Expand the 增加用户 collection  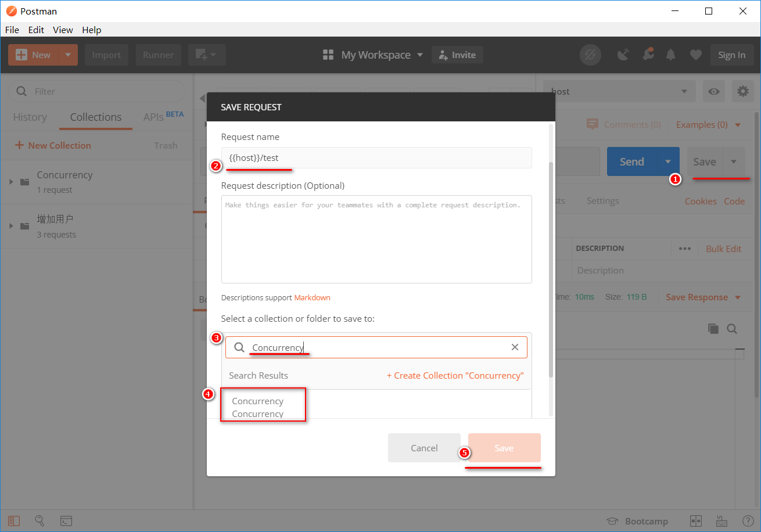pos(11,226)
